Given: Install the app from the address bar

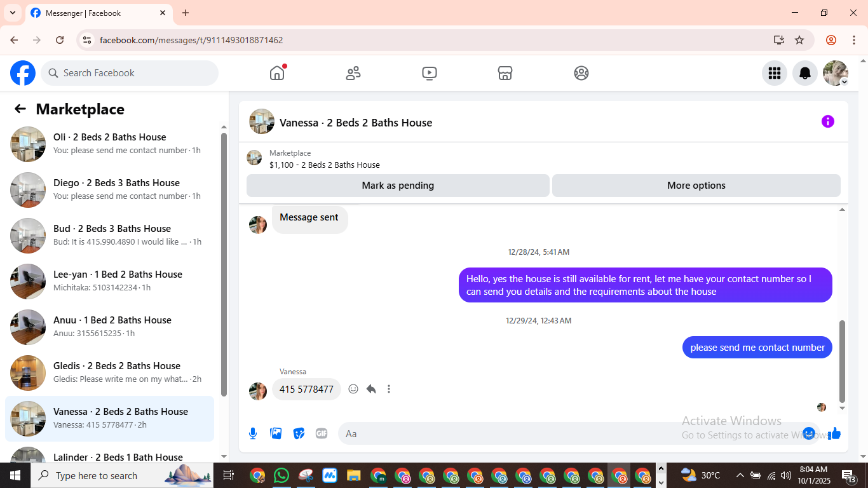Looking at the screenshot, I should pyautogui.click(x=779, y=40).
